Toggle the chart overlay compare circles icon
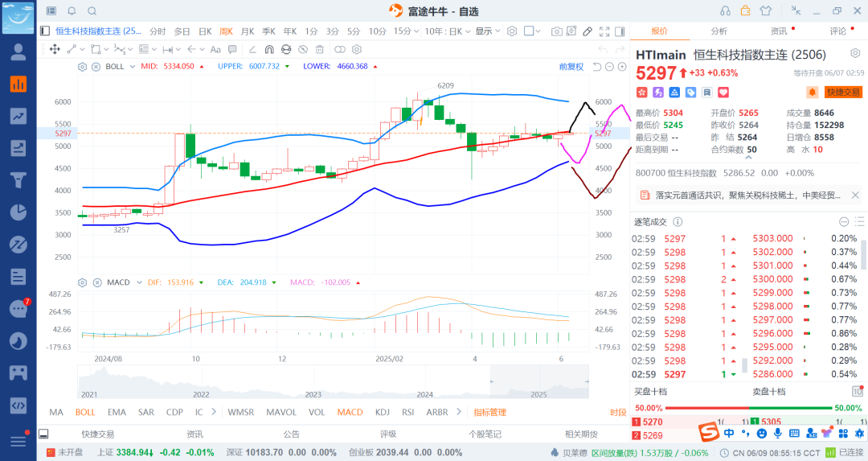This screenshot has width=868, height=461. tap(340, 49)
